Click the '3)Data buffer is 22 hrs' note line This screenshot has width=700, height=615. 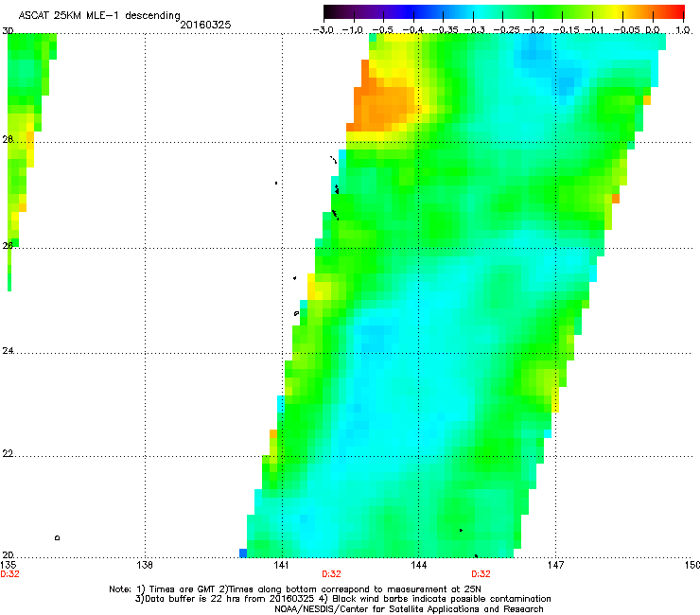[x=342, y=599]
